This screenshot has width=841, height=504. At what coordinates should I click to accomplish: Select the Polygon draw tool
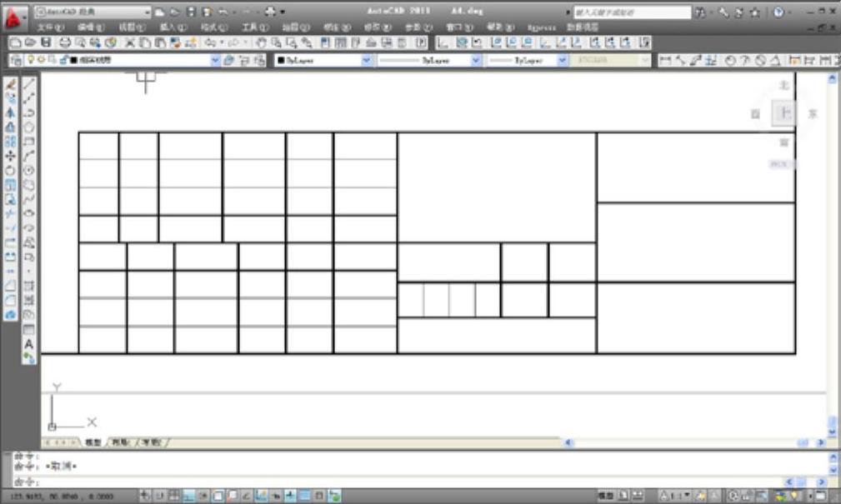tap(29, 127)
